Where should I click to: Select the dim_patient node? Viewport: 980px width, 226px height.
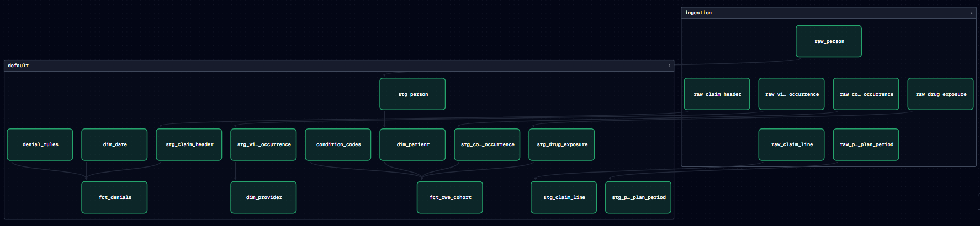tap(412, 144)
